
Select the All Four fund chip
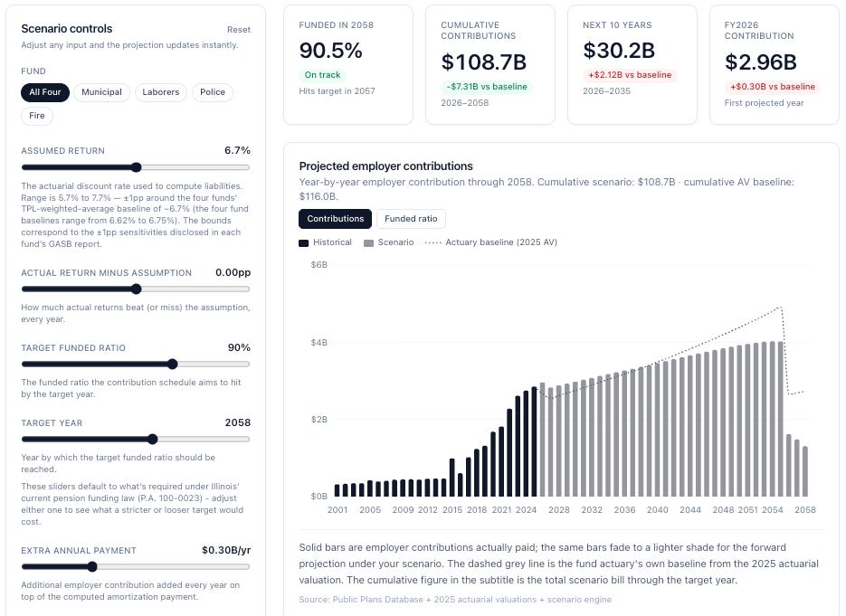[x=45, y=92]
